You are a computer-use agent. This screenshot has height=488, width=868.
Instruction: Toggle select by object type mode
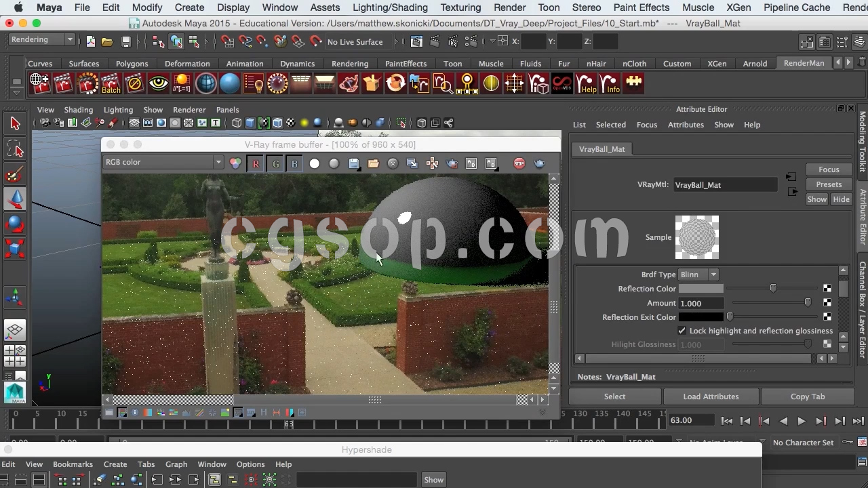[176, 42]
